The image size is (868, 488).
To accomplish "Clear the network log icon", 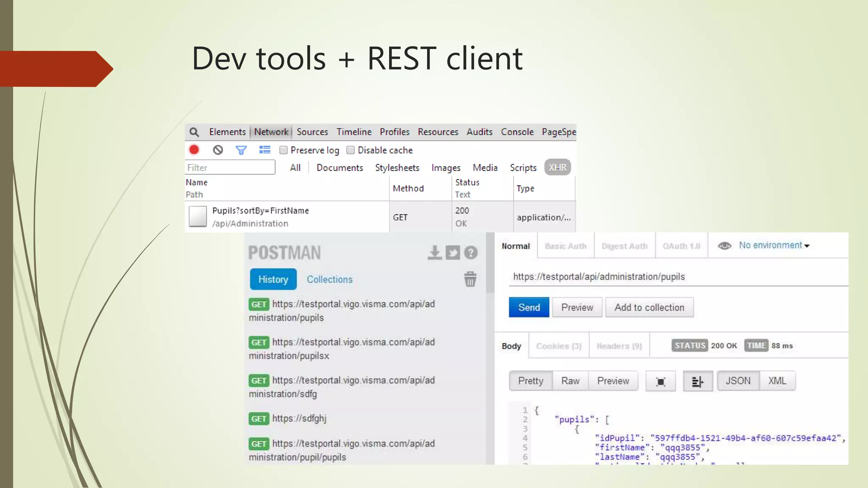I will pos(218,150).
